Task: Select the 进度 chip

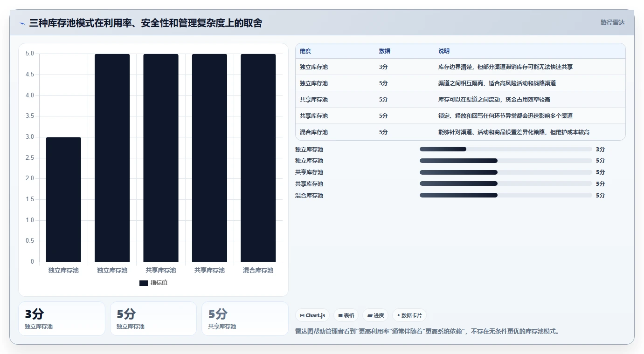Action: (375, 315)
